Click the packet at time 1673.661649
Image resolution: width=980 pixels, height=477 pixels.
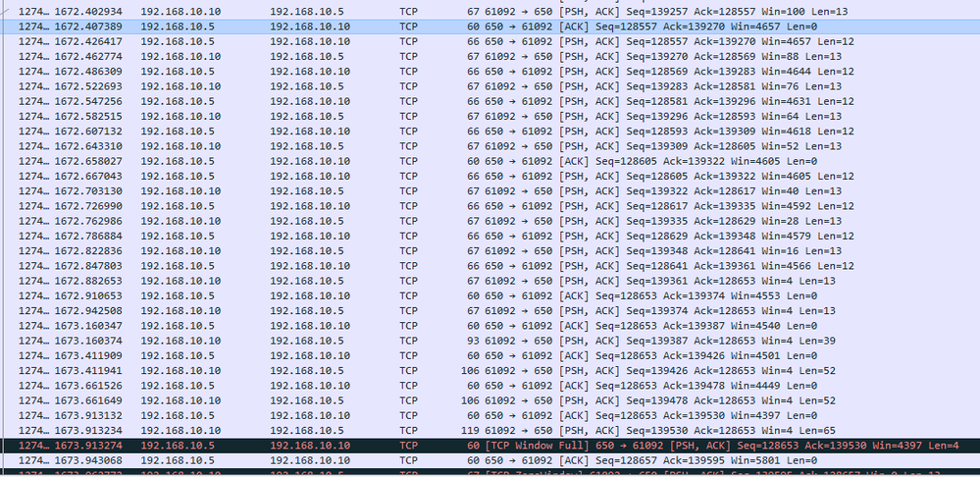pos(490,400)
